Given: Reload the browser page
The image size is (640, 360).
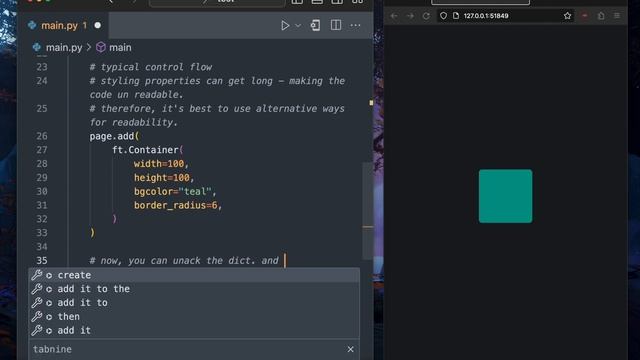Looking at the screenshot, I should click(x=426, y=16).
